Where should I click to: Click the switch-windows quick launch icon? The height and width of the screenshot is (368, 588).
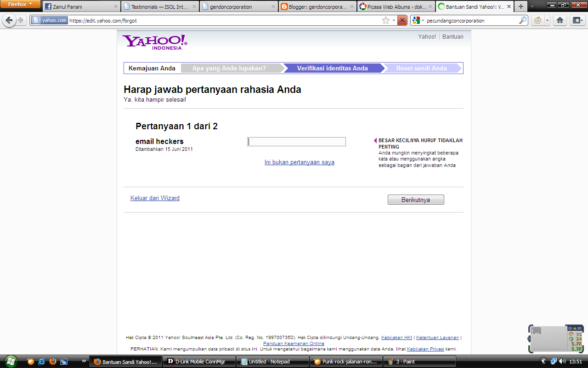(x=64, y=362)
